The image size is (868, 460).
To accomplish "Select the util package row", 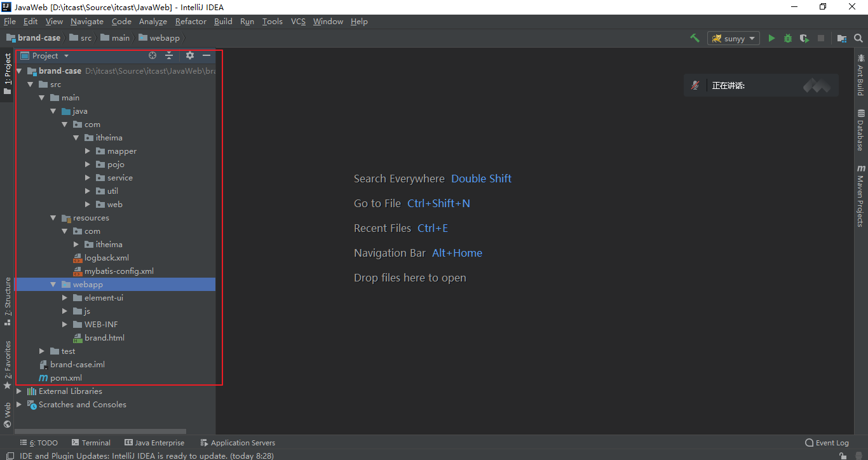I will (x=114, y=191).
